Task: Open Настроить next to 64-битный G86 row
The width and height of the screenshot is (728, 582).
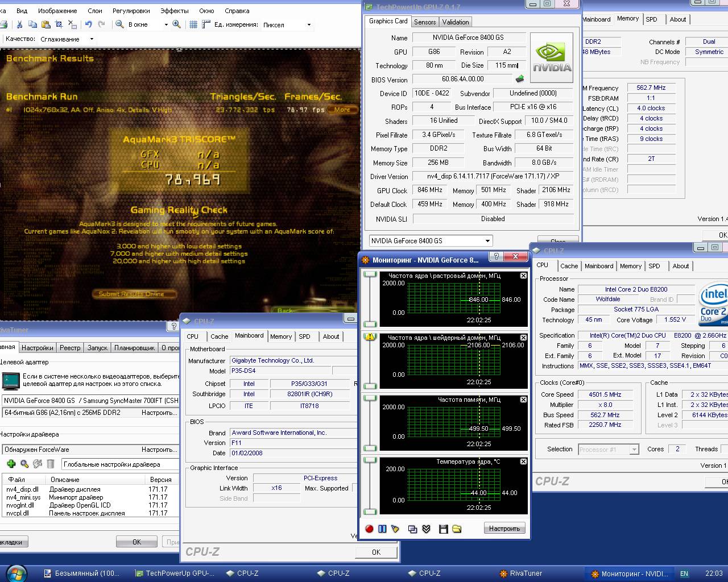Action: coord(159,413)
